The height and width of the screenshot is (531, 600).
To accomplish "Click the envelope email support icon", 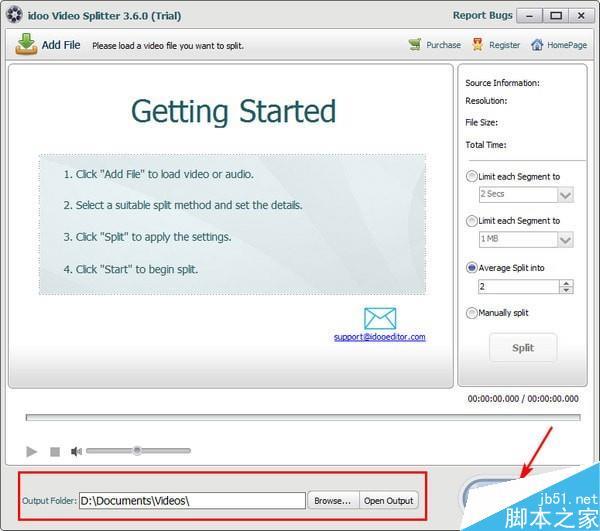I will coord(380,318).
